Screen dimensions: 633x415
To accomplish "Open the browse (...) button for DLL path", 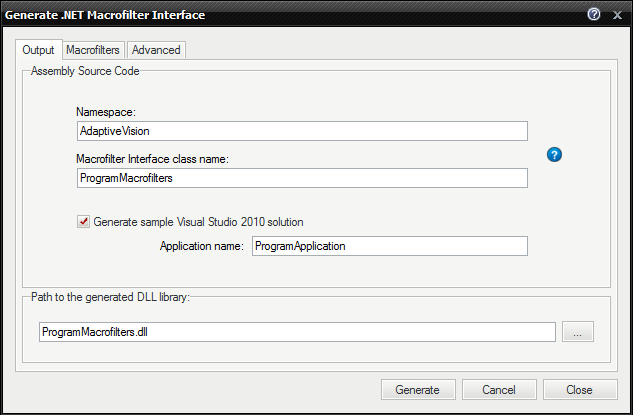I will point(578,332).
